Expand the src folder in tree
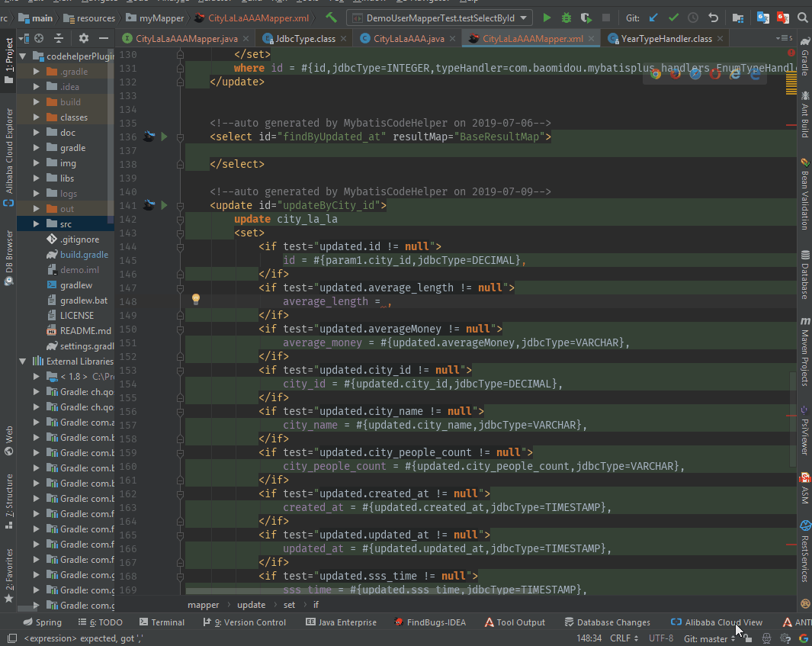812x646 pixels. (36, 224)
